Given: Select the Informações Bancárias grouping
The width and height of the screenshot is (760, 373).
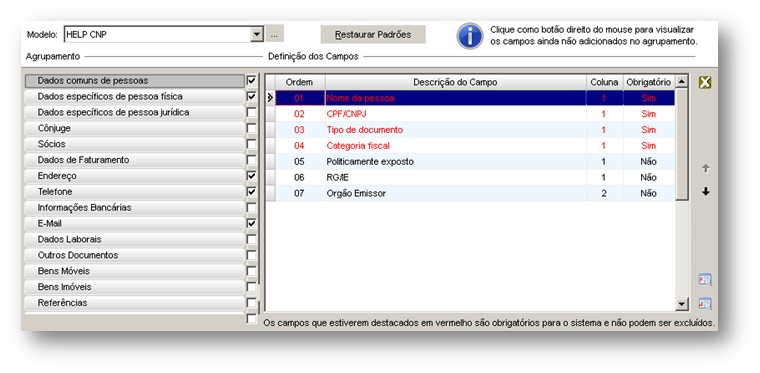Looking at the screenshot, I should 135,207.
